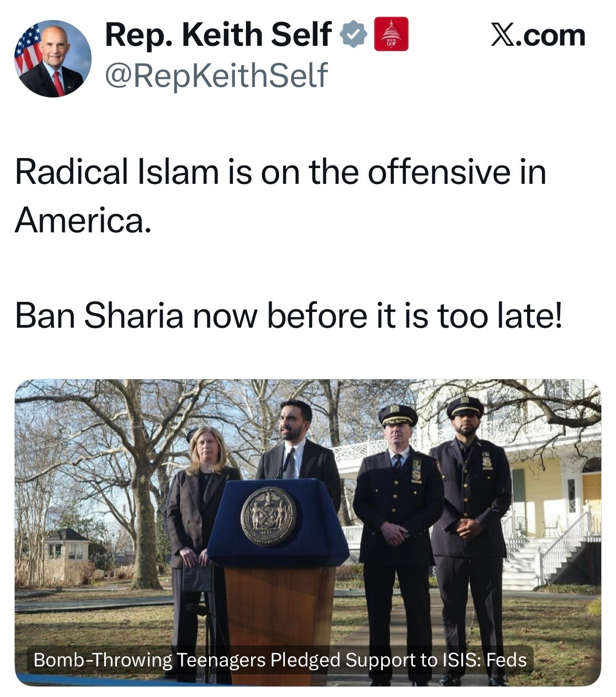Click the ".com" text beside the X logo
Viewport: 616px width, 697px height.
pos(549,36)
